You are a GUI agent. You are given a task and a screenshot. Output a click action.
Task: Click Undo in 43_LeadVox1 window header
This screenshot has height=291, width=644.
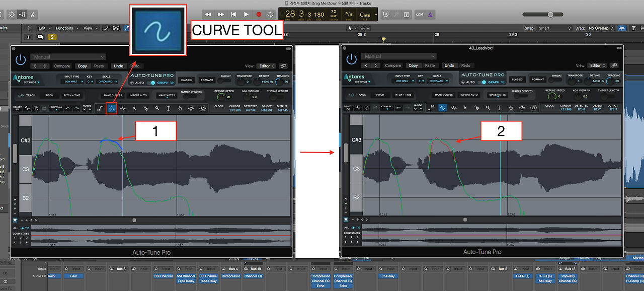click(449, 65)
